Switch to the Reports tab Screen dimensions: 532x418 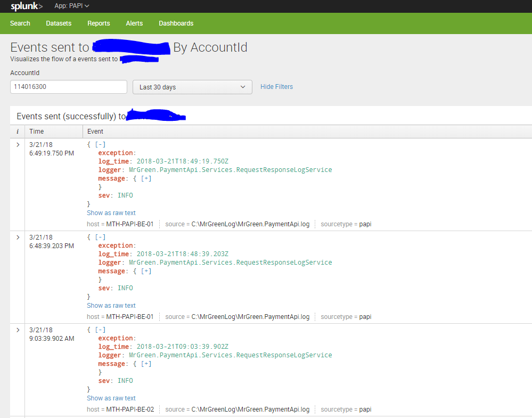[x=99, y=23]
